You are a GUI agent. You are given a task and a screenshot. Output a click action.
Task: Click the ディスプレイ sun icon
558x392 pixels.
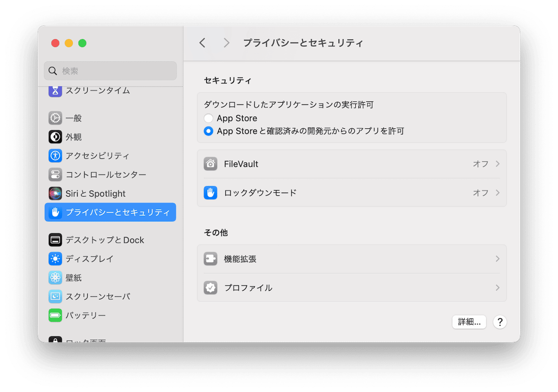tap(55, 259)
